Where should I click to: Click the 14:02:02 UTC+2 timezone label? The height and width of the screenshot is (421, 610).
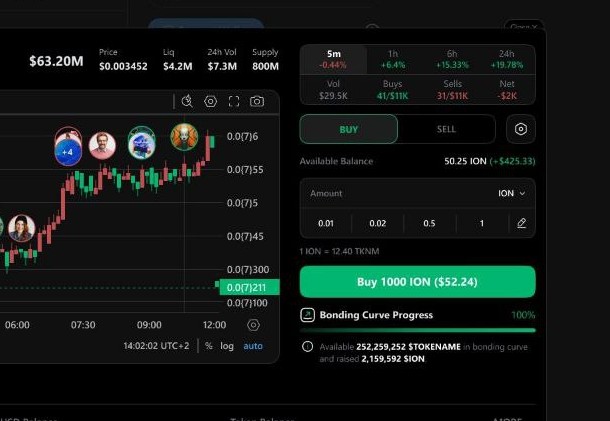tap(156, 346)
